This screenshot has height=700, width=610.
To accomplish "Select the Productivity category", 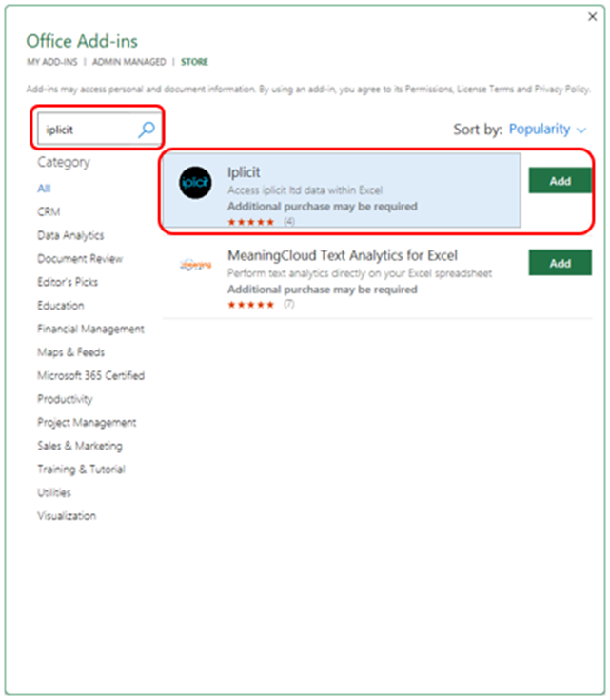I will (x=65, y=399).
